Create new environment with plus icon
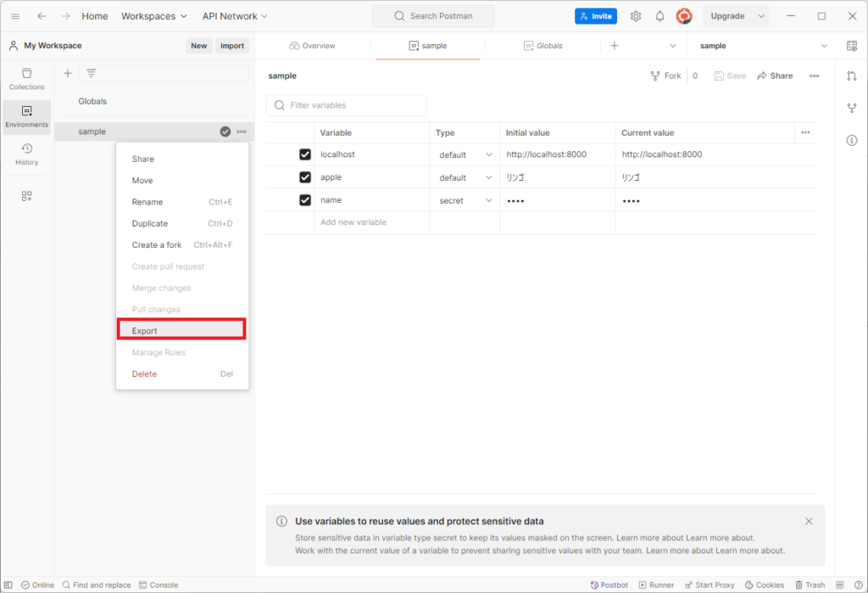Viewport: 868px width, 593px height. point(68,73)
